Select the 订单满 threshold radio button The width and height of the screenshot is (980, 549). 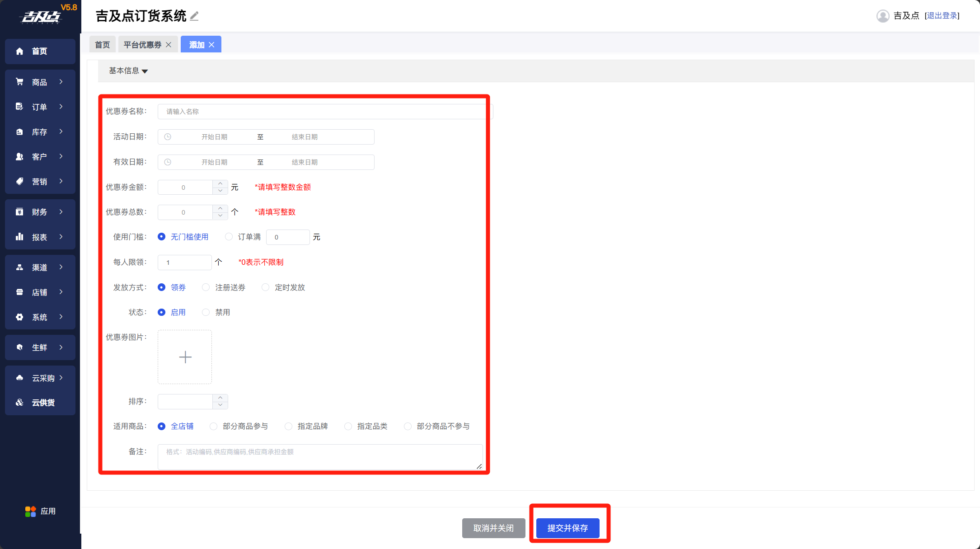tap(229, 237)
